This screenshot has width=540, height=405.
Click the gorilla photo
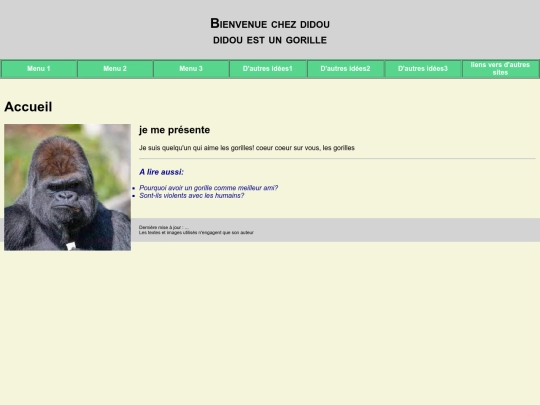[x=68, y=187]
